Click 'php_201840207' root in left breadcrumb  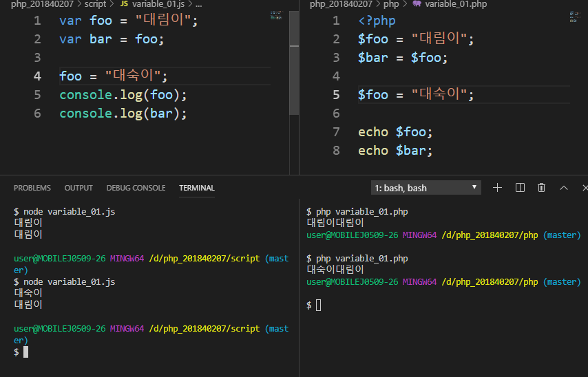tap(43, 4)
